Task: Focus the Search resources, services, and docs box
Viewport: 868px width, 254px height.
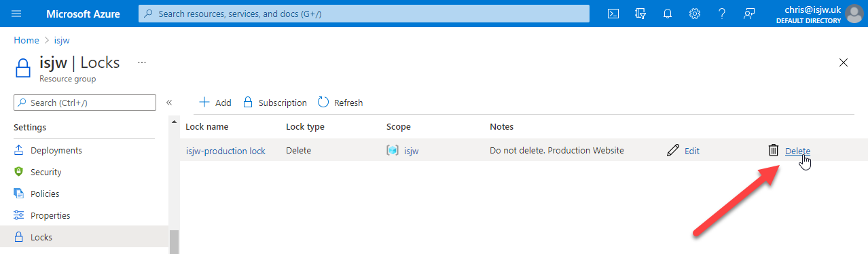Action: [364, 14]
